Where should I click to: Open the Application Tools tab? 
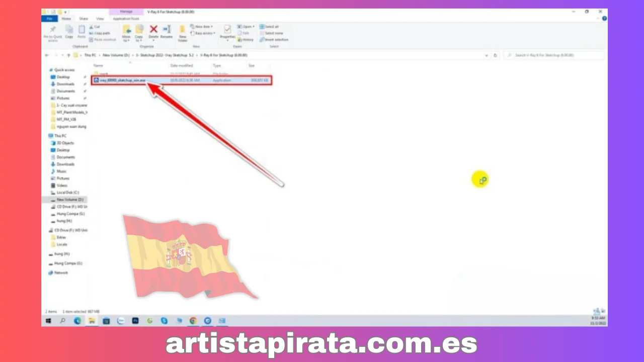126,19
